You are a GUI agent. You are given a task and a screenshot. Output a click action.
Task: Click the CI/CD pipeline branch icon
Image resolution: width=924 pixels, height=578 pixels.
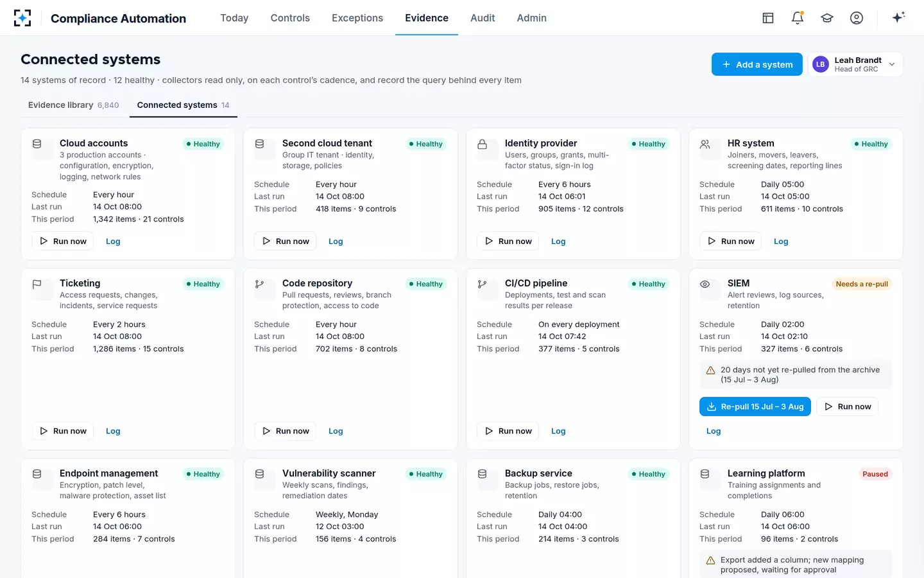[483, 285]
